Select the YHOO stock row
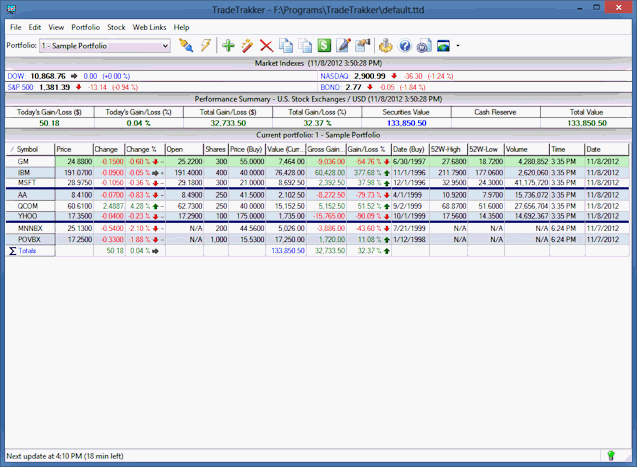Viewport: 637px width, 467px height. click(317, 216)
